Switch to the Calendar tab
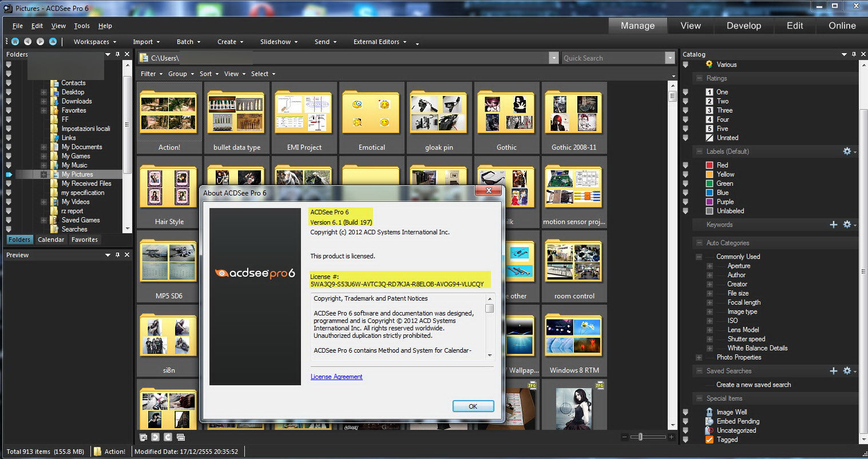Viewport: 868px width, 459px height. click(51, 240)
